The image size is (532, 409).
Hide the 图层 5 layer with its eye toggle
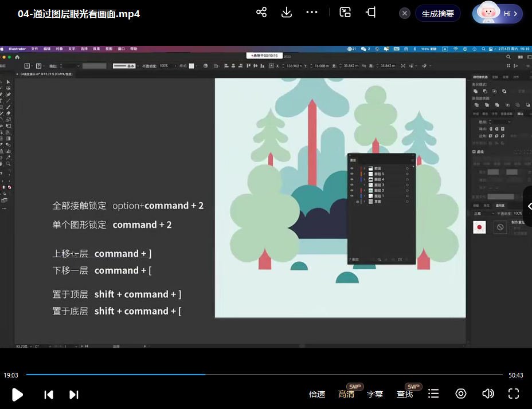click(351, 174)
